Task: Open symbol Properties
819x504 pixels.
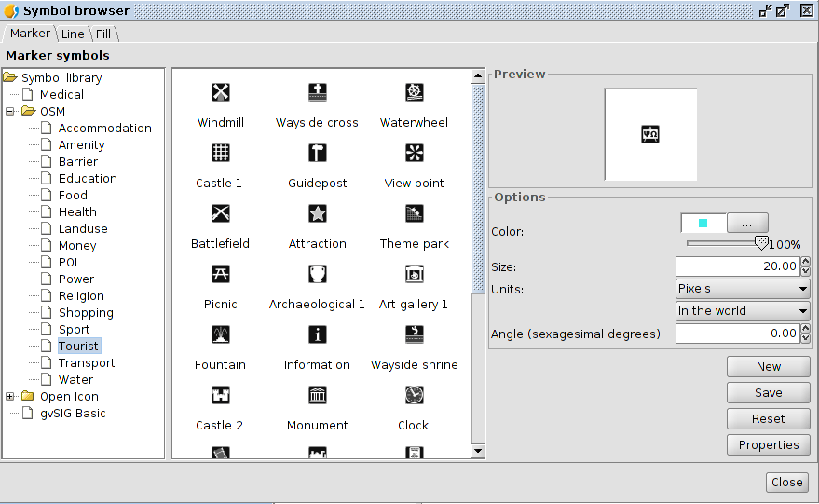Action: pos(769,445)
